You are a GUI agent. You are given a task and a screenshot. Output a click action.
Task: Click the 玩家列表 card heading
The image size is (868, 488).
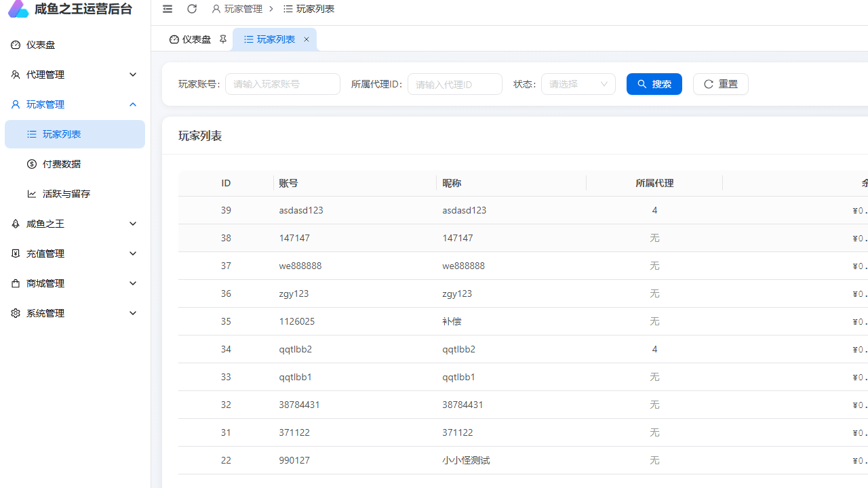click(x=200, y=136)
